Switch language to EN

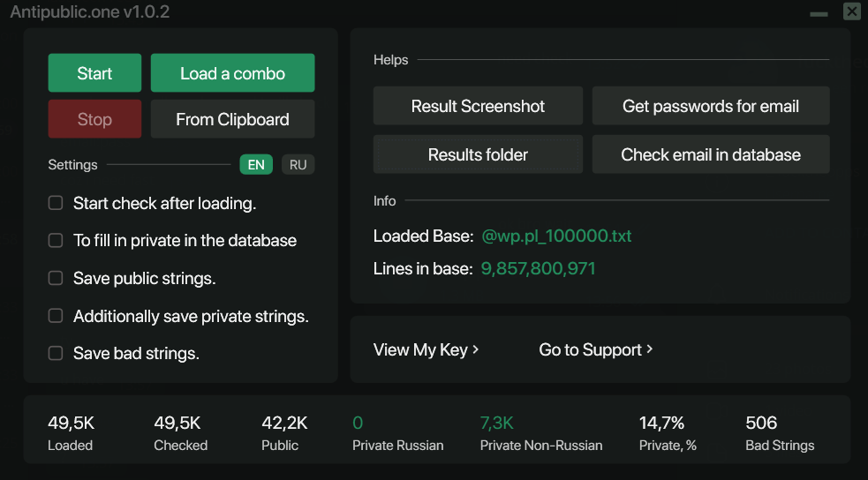click(256, 165)
